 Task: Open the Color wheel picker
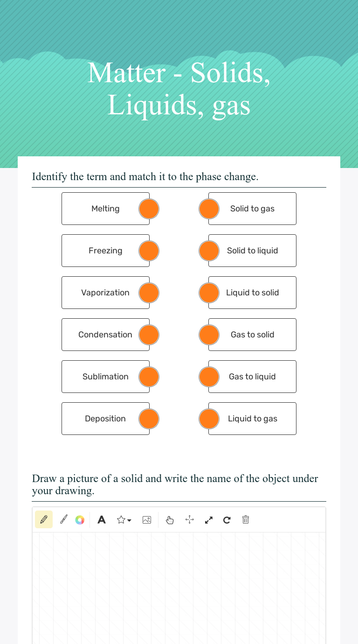80,519
